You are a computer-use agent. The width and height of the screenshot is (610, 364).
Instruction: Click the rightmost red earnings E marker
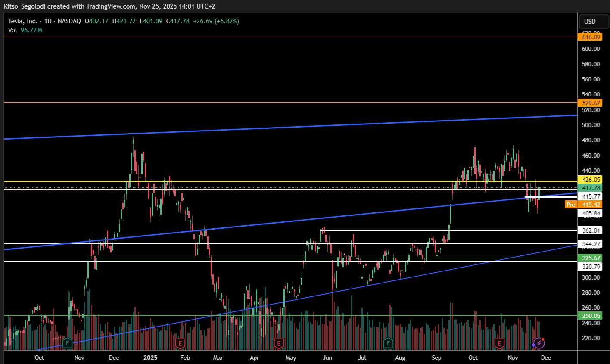click(499, 343)
